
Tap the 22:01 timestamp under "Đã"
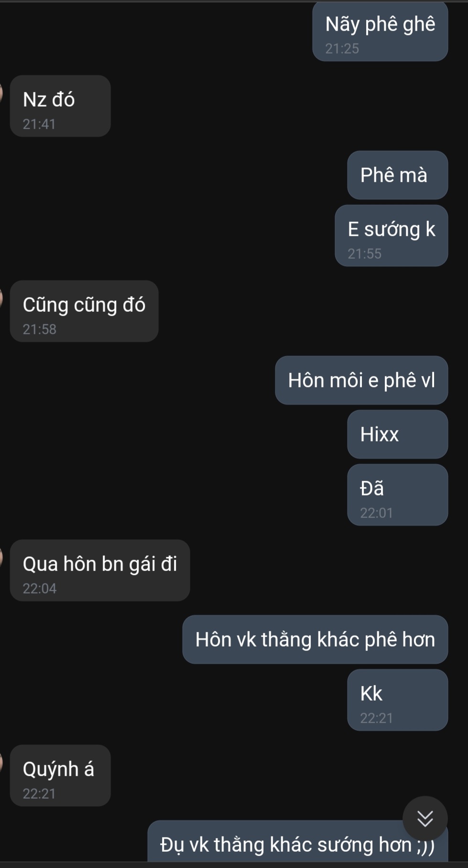[x=376, y=513]
